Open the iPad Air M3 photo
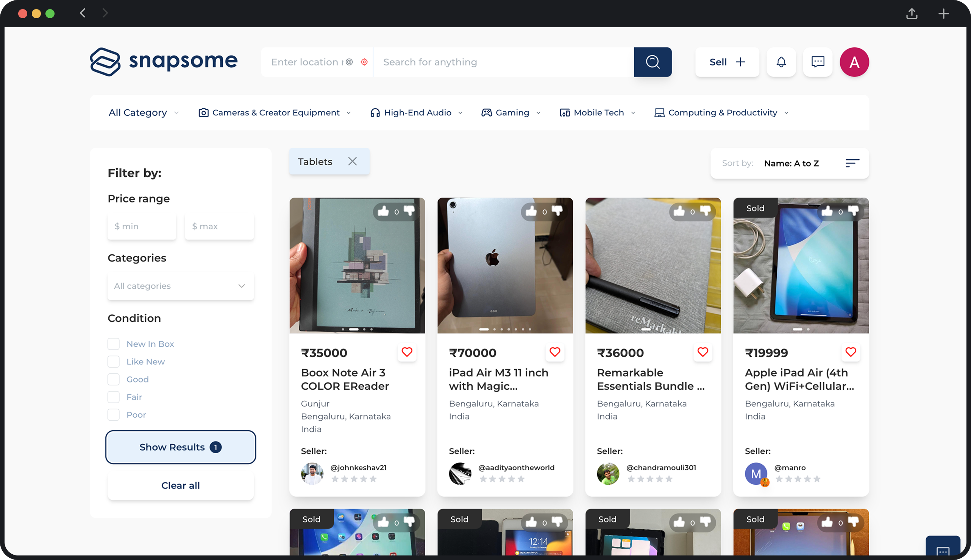 (x=505, y=265)
